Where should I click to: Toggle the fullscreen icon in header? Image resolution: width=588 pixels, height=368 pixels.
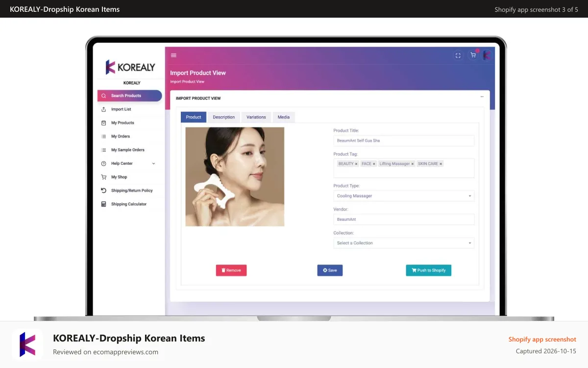458,55
